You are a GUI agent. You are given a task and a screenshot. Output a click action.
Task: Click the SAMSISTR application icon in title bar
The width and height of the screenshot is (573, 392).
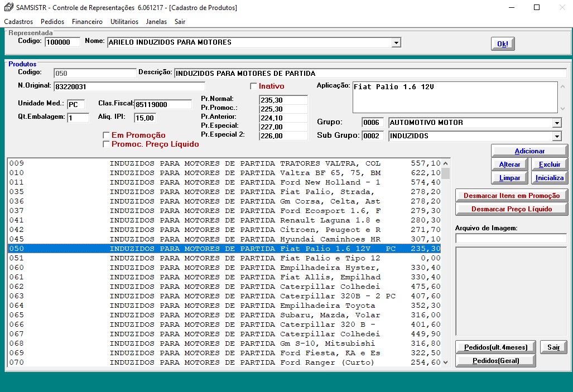tap(9, 7)
